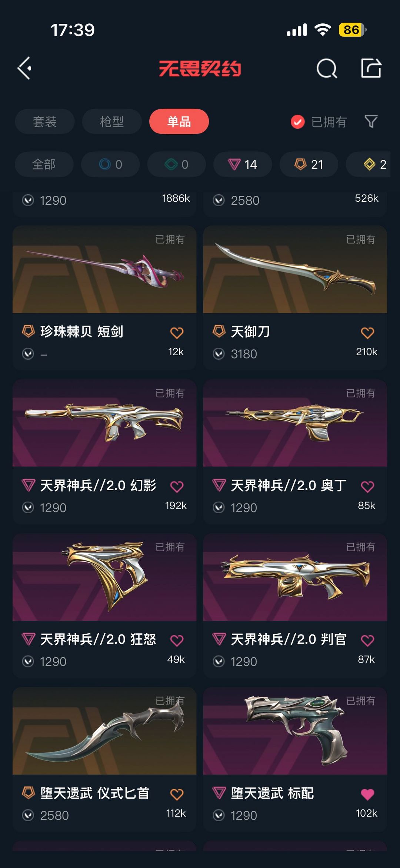Switch to the 枪型 tab

pyautogui.click(x=112, y=121)
